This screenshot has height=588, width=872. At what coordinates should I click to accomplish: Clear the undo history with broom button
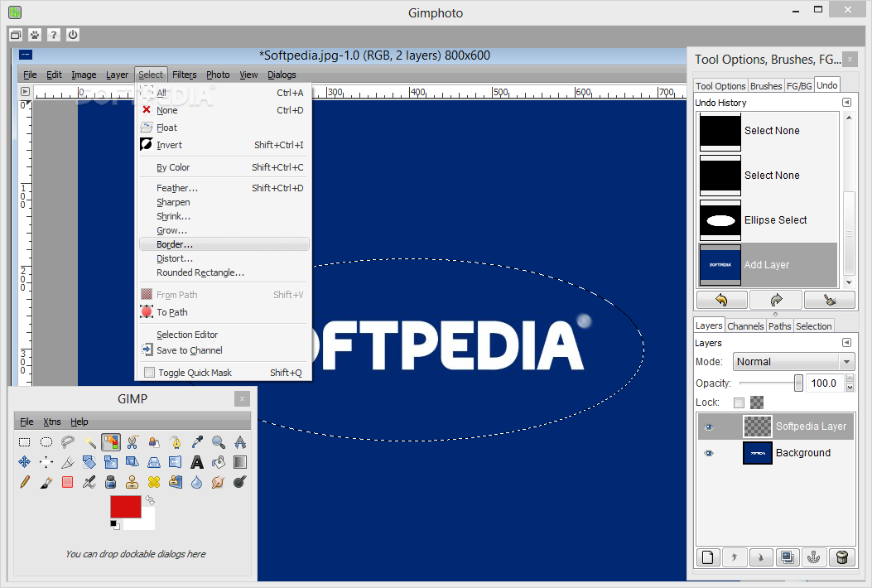pos(830,301)
